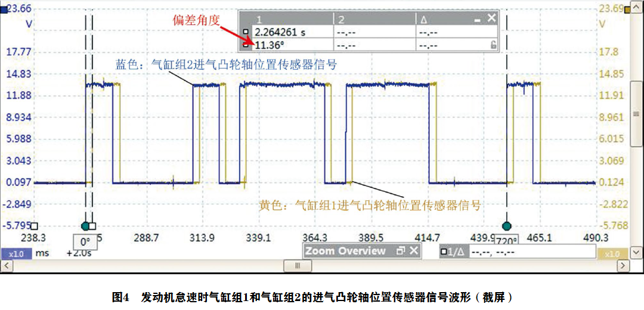Click the -2.849 blue voltage axis value

pos(17,204)
